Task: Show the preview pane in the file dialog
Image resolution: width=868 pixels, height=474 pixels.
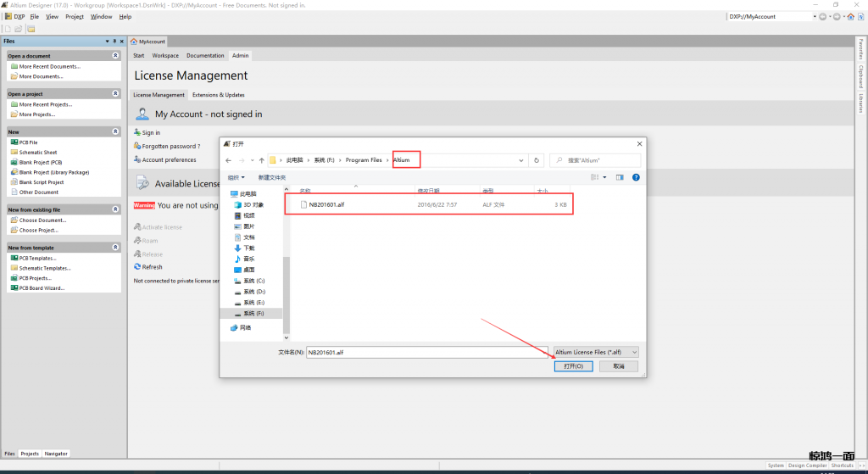Action: coord(620,177)
